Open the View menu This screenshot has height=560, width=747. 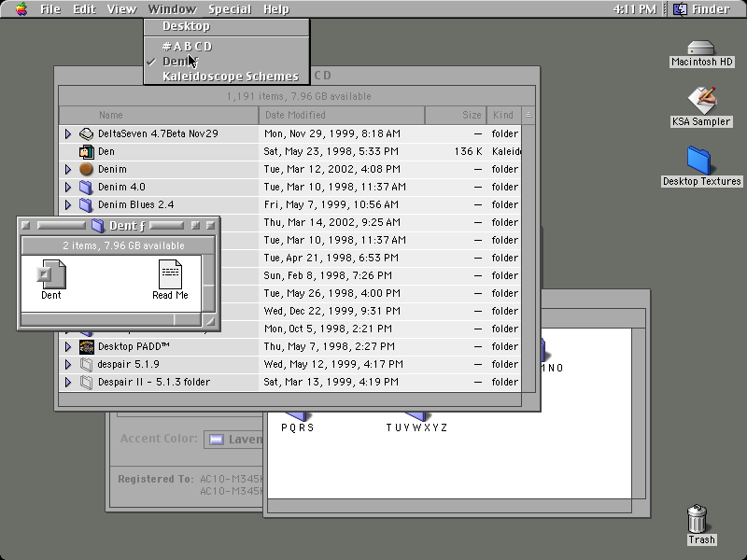(121, 9)
